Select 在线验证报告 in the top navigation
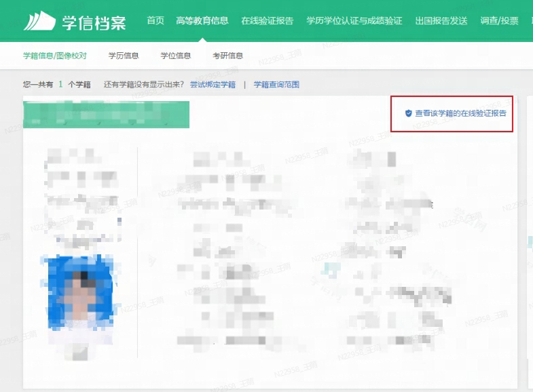Image resolution: width=533 pixels, height=392 pixels. click(x=267, y=20)
